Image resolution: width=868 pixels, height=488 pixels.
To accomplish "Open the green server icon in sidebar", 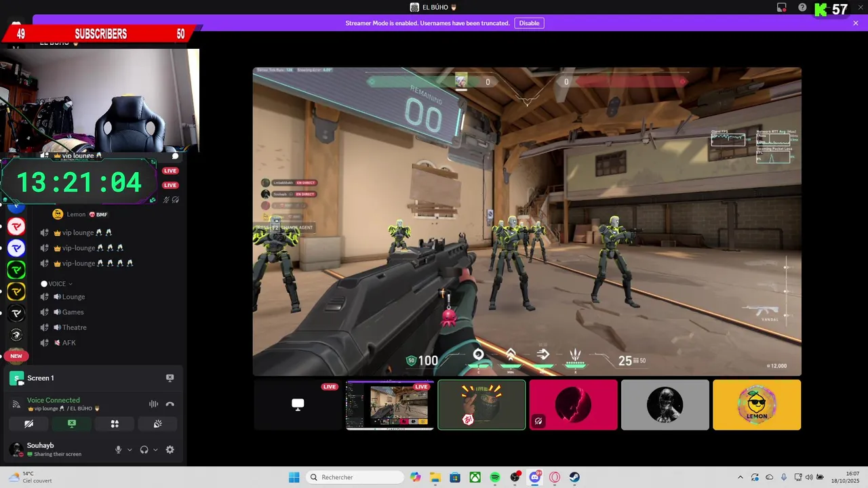I will pos(16,270).
